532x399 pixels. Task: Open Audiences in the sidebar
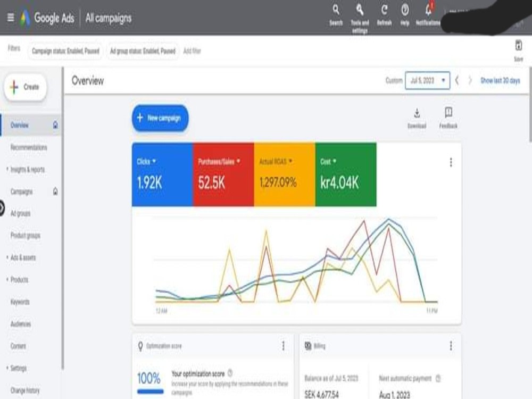[x=21, y=323]
